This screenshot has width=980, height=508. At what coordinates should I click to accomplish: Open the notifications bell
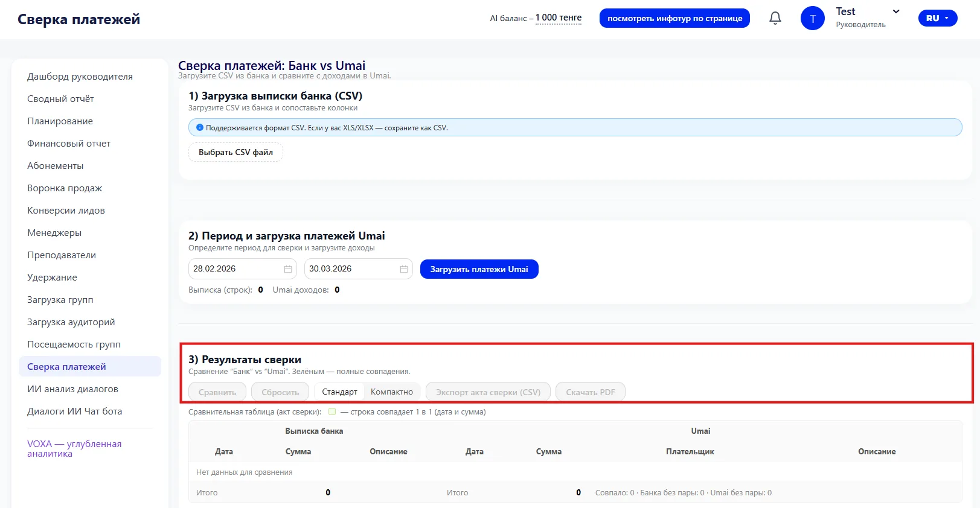click(775, 18)
